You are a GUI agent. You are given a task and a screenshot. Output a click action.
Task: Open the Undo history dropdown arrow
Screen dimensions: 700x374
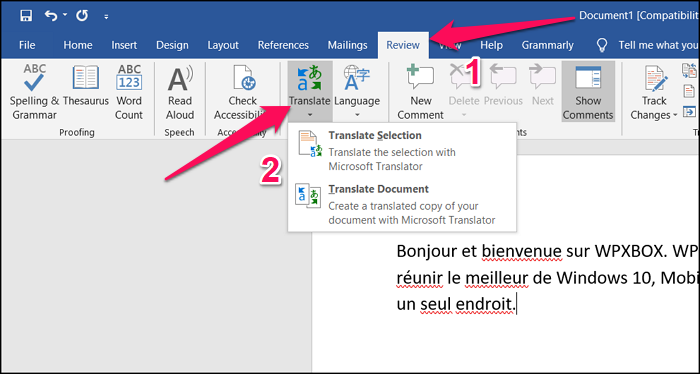coord(65,15)
